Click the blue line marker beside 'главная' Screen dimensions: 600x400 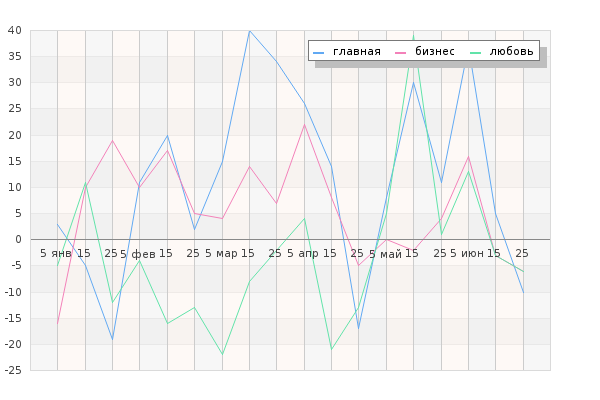point(318,52)
